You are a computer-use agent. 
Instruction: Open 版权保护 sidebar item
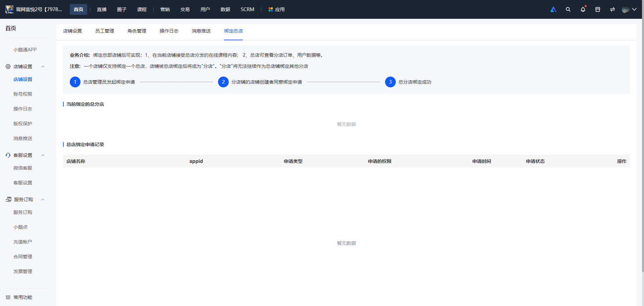23,124
